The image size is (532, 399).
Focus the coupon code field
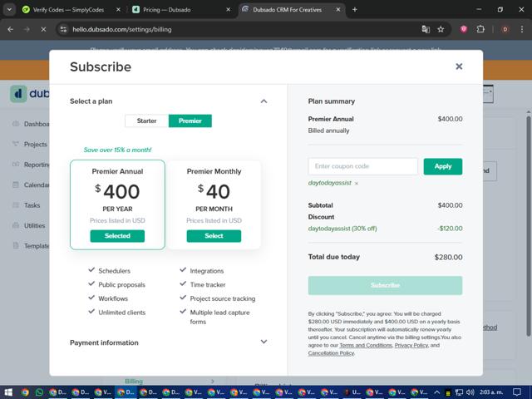click(362, 166)
